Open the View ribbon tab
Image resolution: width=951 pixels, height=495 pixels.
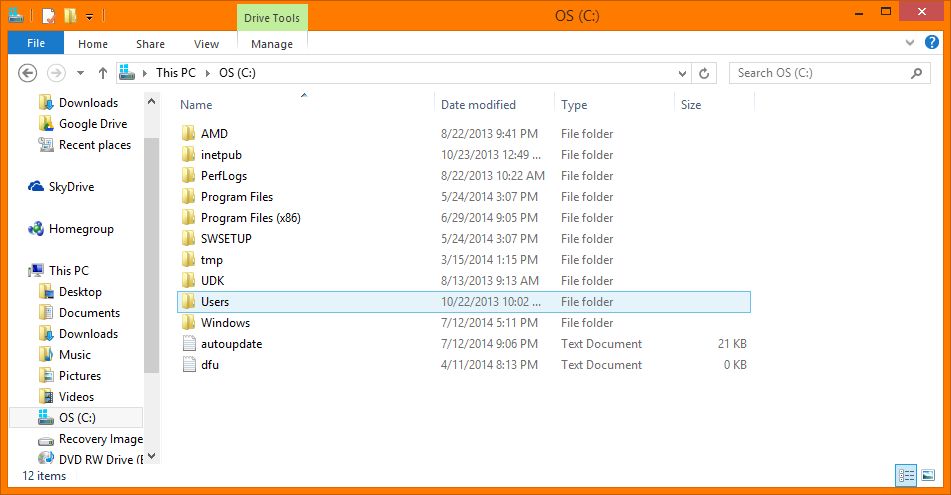pos(206,44)
